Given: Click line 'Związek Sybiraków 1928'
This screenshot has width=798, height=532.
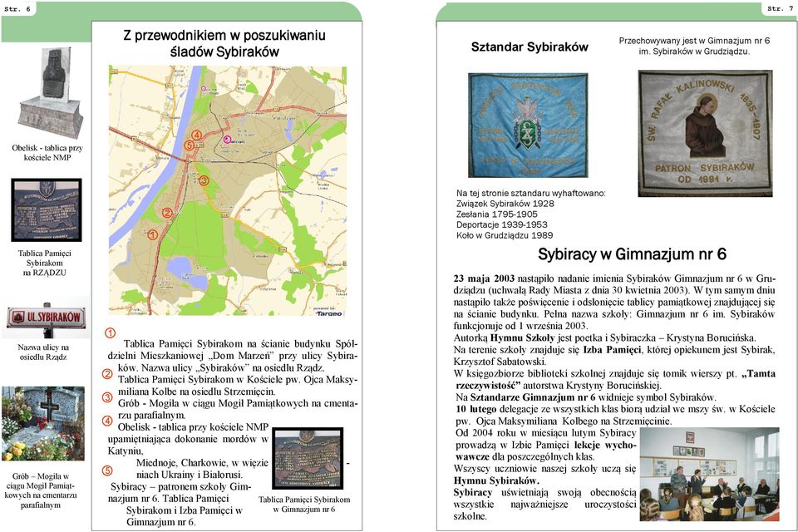Looking at the screenshot, I should (x=505, y=204).
